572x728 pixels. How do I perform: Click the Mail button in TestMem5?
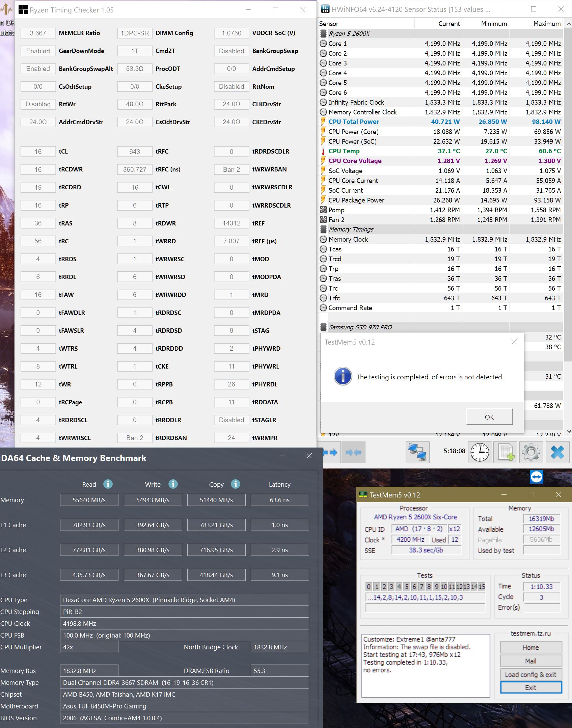(531, 661)
